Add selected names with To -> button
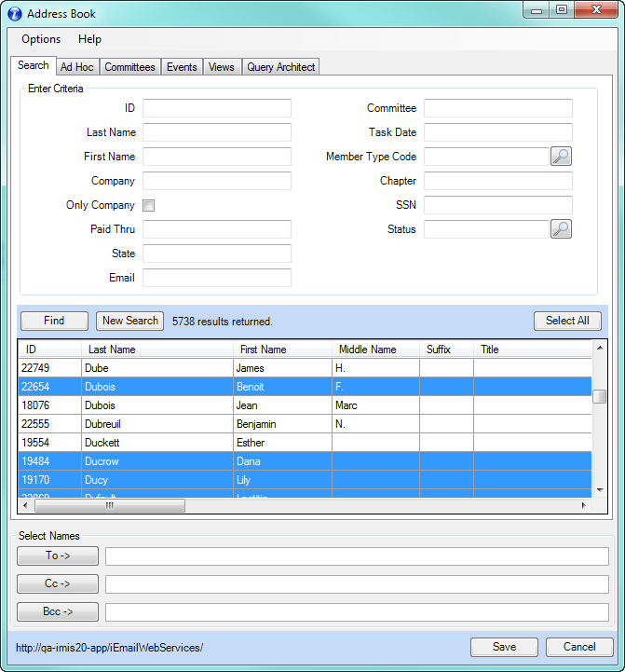Screen dimensions: 625x672 coord(58,556)
